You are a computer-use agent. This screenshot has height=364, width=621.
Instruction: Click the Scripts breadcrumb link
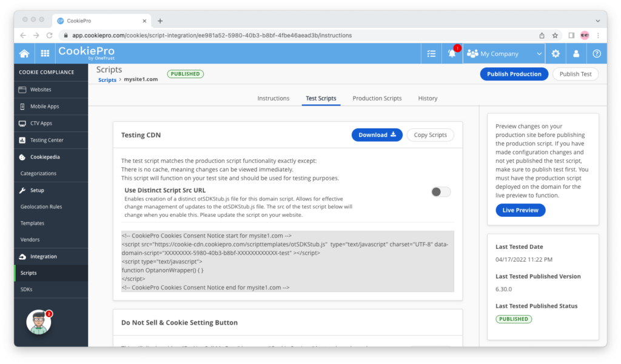(x=107, y=79)
